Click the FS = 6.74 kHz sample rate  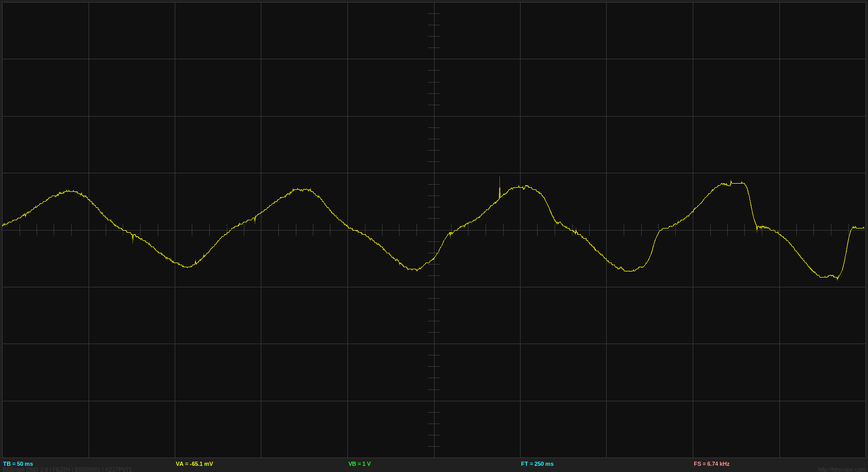(x=711, y=464)
